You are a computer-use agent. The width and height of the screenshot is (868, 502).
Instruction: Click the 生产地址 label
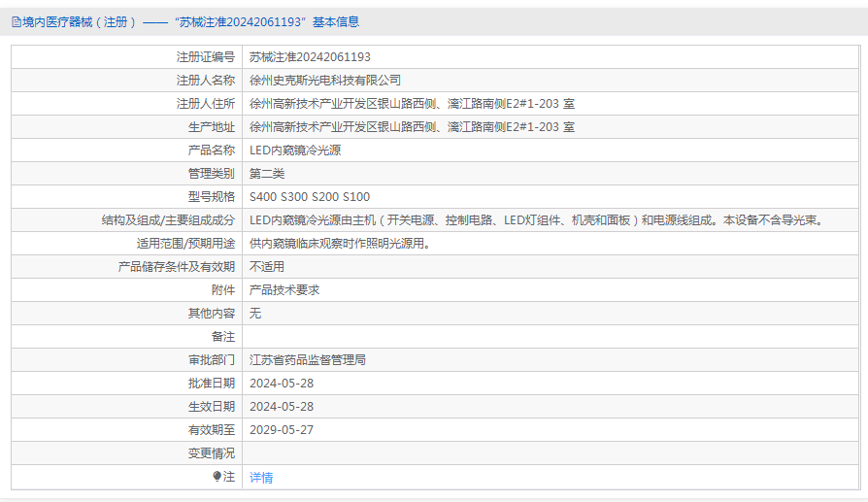pyautogui.click(x=212, y=127)
